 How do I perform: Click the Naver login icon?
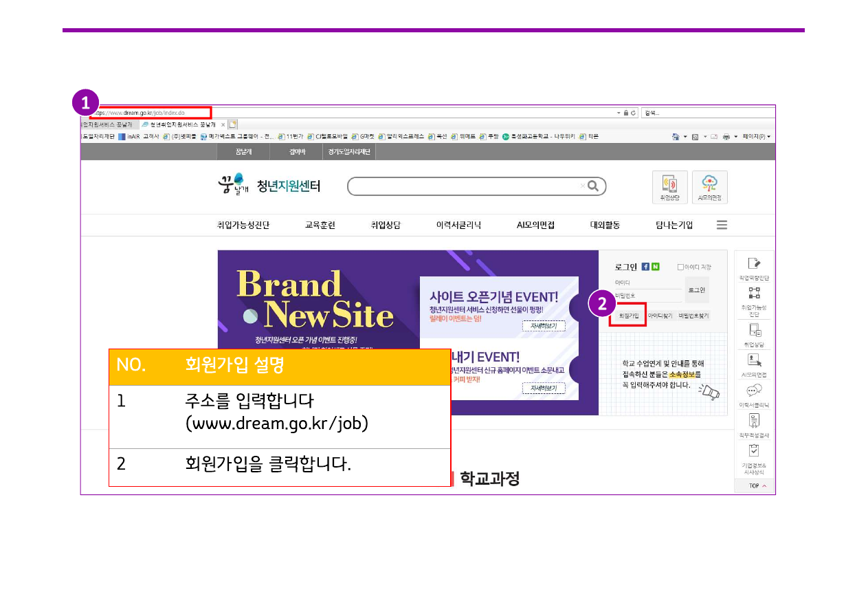(655, 267)
